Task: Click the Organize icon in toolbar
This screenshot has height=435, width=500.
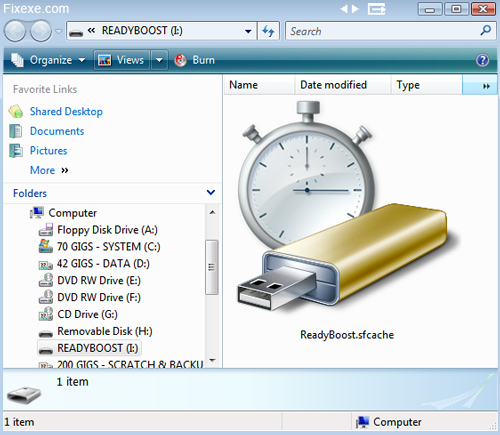Action: (17, 60)
